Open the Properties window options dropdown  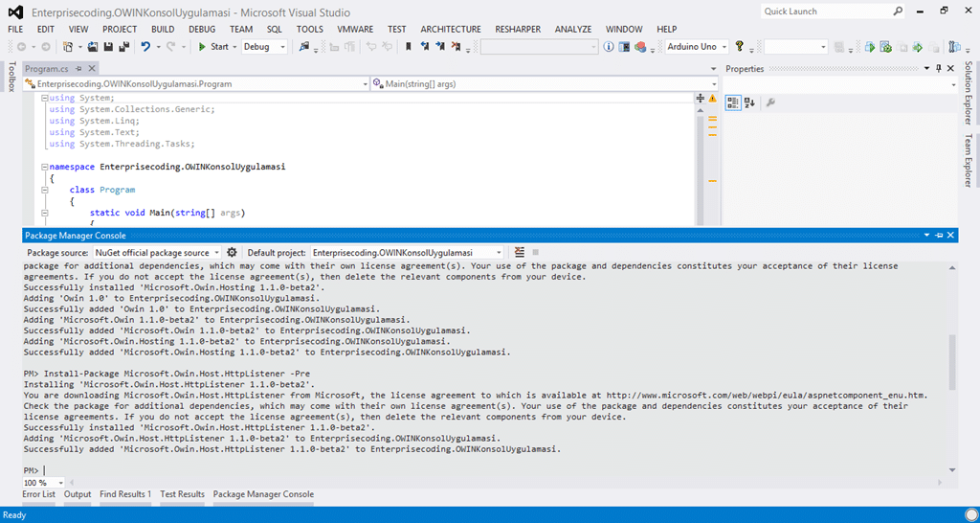[x=926, y=69]
